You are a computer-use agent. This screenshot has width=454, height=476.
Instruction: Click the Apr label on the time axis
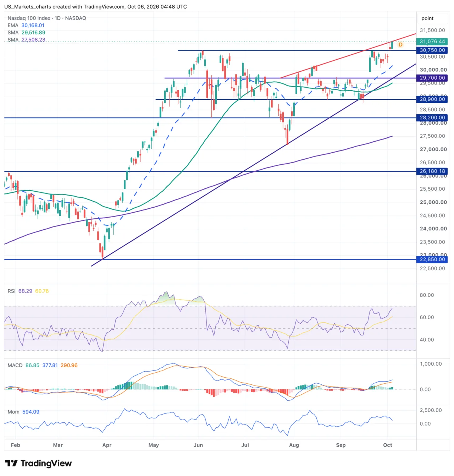[107, 445]
